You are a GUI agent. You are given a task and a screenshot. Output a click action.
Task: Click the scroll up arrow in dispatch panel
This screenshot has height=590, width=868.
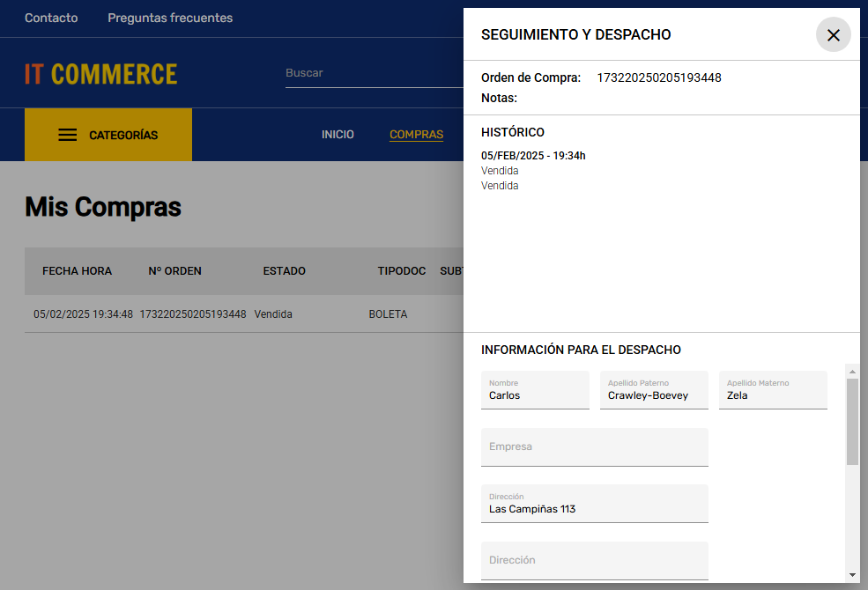click(x=852, y=371)
